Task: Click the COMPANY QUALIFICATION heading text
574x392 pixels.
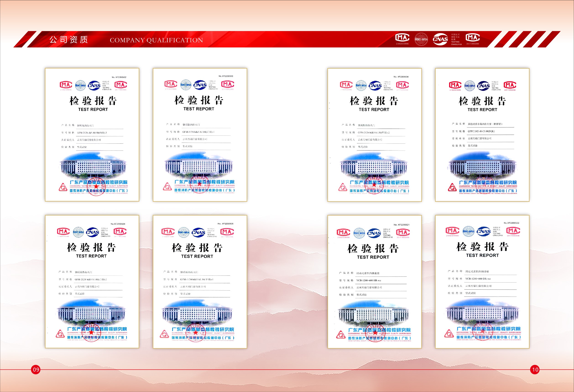Action: (x=156, y=40)
